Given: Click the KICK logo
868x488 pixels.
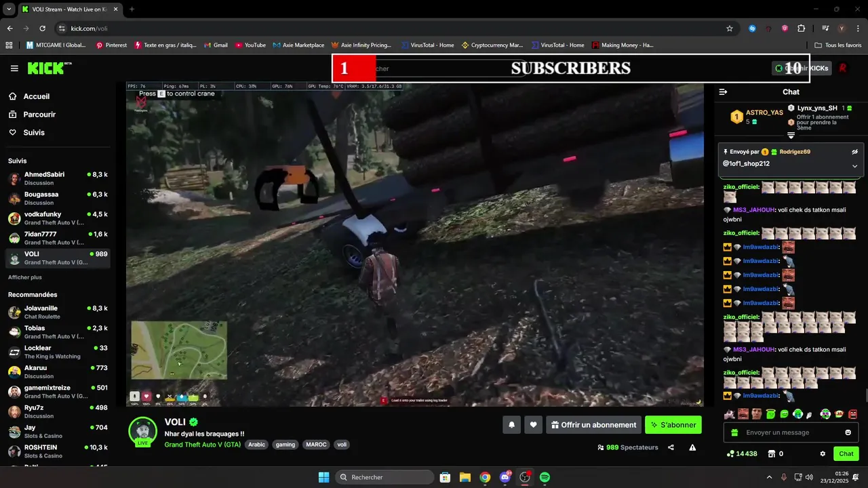Looking at the screenshot, I should [x=49, y=68].
